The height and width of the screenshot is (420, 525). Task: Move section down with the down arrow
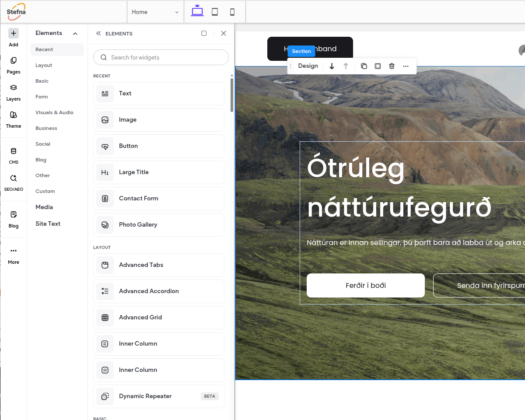coord(332,66)
